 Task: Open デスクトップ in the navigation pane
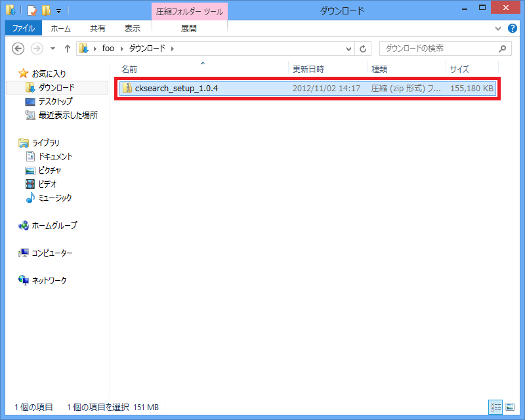[55, 102]
